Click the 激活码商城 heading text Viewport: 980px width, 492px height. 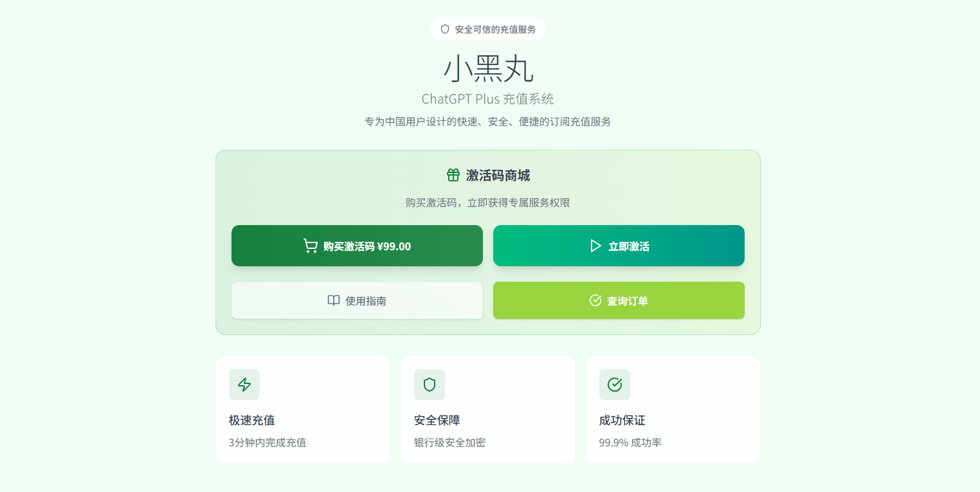pos(498,176)
